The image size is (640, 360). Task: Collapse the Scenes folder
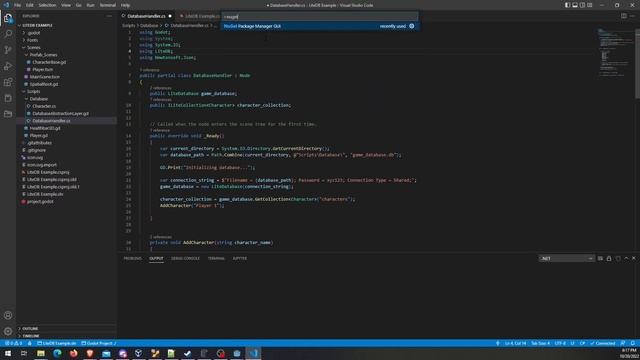pos(33,47)
